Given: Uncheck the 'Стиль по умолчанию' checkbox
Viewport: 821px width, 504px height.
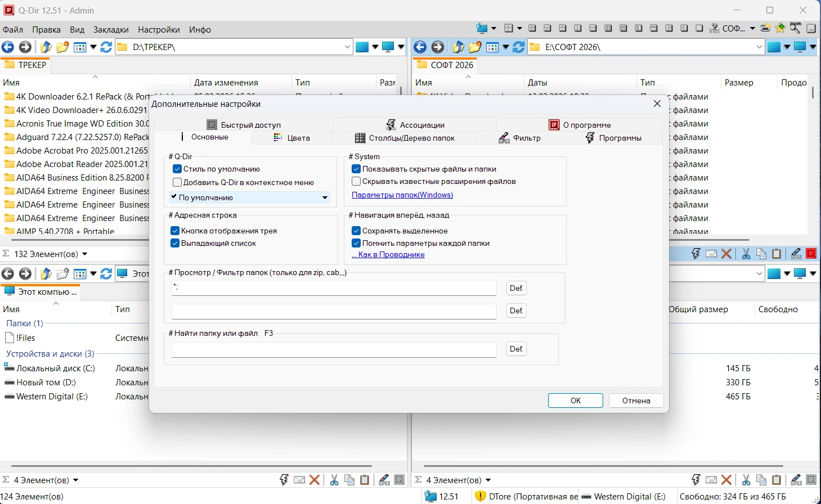Looking at the screenshot, I should tap(177, 169).
